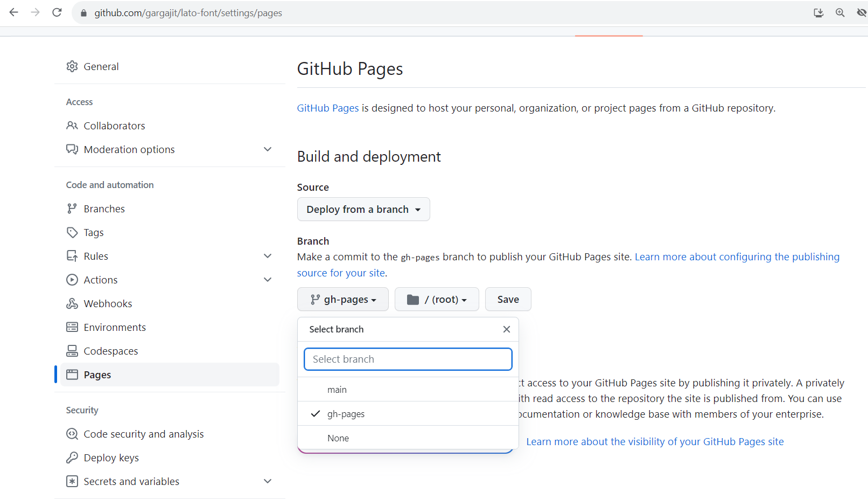
Task: Click the Rules icon in sidebar
Action: click(x=72, y=256)
